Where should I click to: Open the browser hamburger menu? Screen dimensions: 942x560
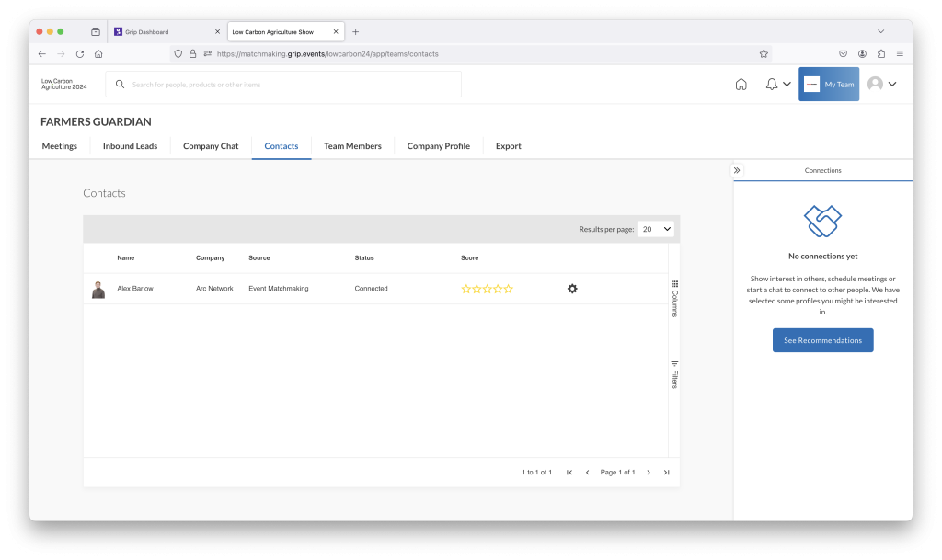[x=900, y=54]
